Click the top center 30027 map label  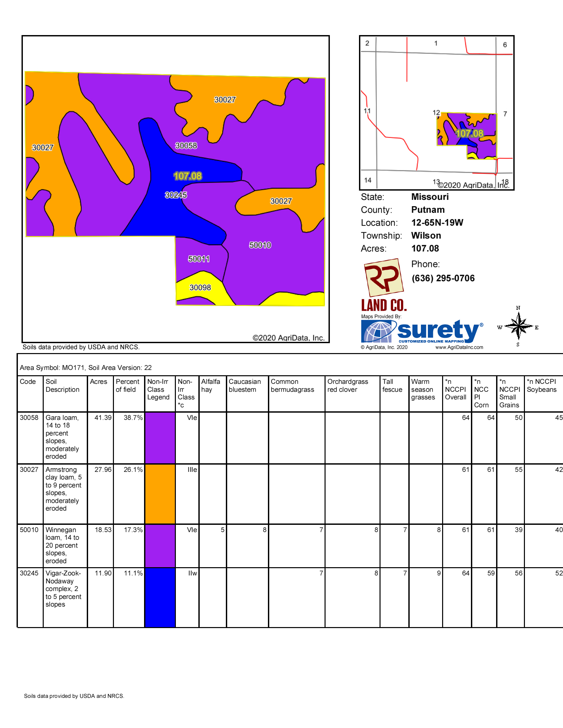(x=225, y=100)
